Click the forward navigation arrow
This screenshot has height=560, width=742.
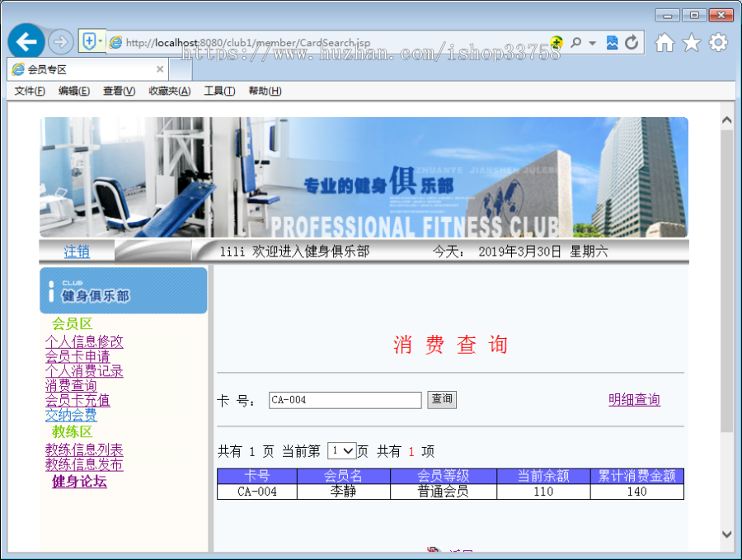point(61,42)
